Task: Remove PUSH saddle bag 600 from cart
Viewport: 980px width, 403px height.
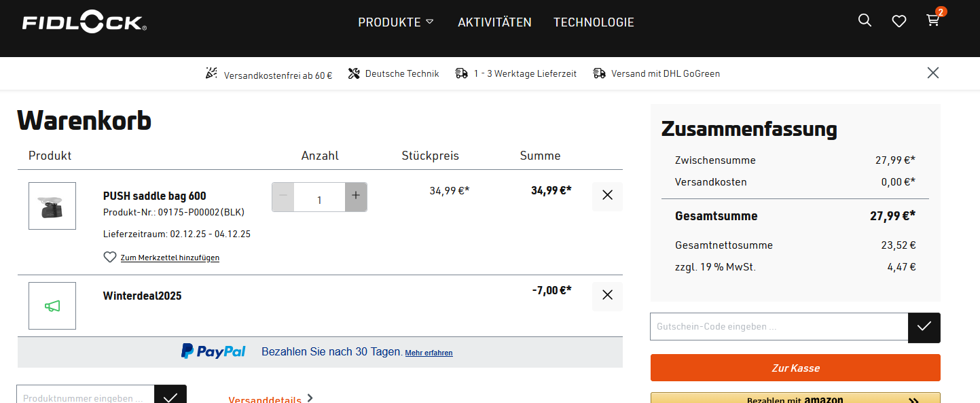Action: (607, 196)
